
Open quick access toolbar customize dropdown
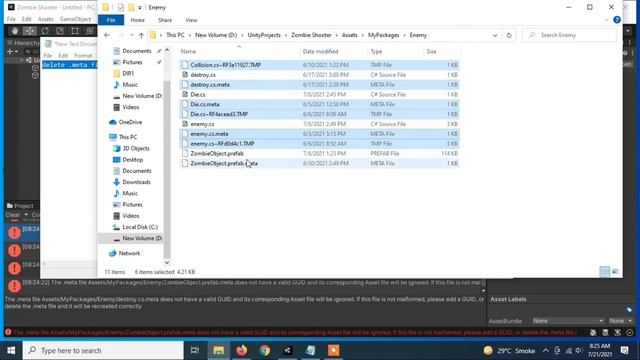pos(140,8)
